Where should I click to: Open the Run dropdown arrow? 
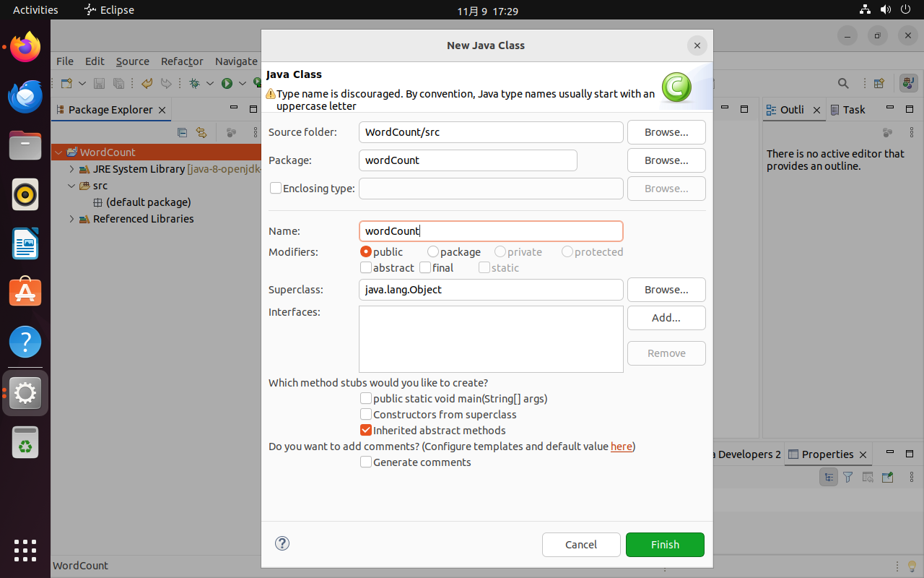(x=243, y=84)
